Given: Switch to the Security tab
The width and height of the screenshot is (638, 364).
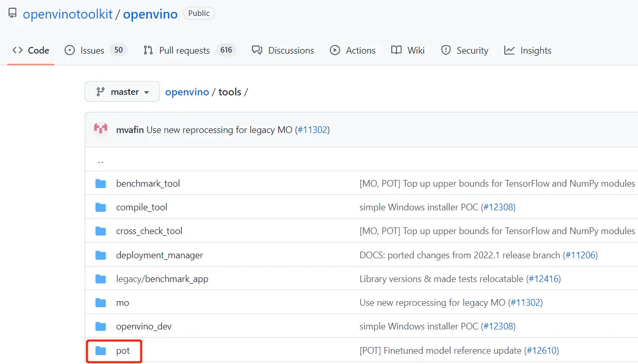Looking at the screenshot, I should click(x=465, y=50).
